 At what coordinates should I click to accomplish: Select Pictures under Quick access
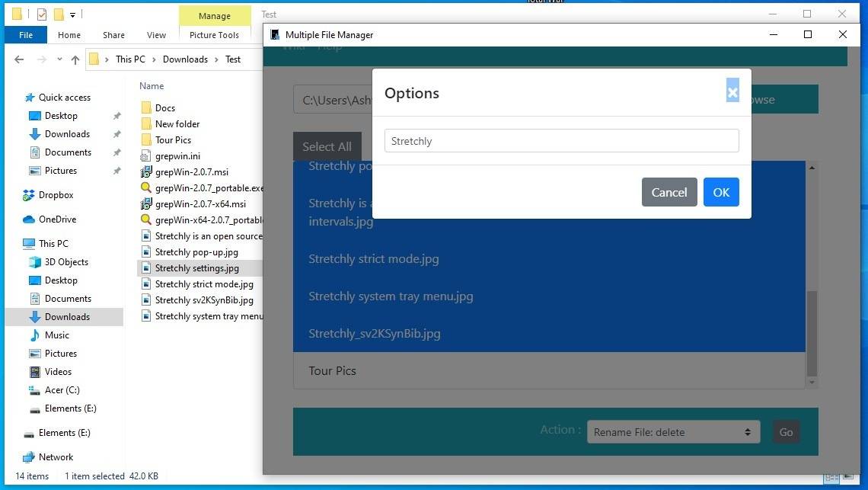pyautogui.click(x=60, y=171)
